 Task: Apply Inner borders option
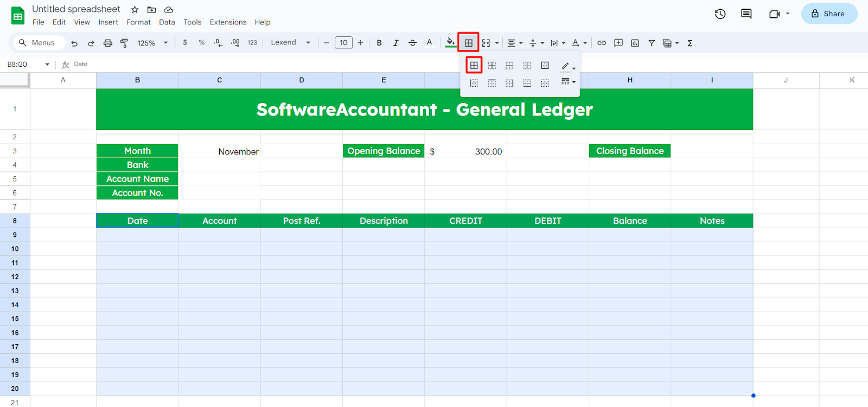[x=492, y=66]
